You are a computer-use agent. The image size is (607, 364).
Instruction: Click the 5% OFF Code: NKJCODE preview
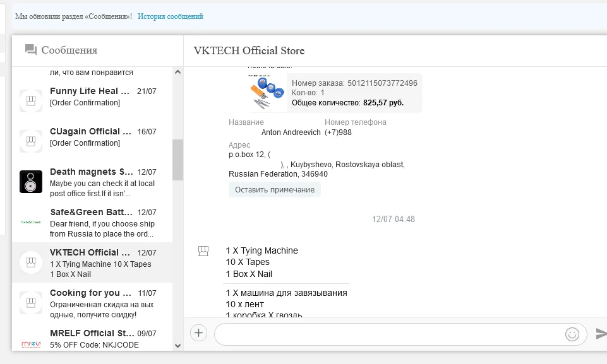tap(94, 344)
